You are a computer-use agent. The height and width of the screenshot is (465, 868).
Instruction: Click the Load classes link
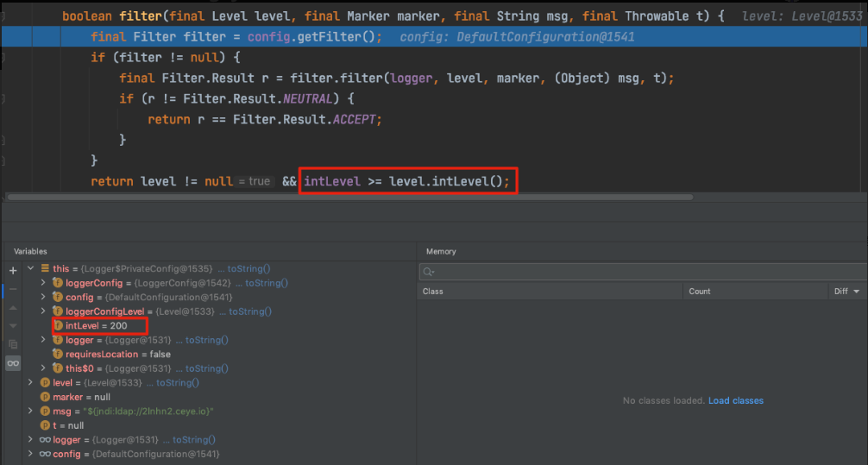(x=736, y=400)
